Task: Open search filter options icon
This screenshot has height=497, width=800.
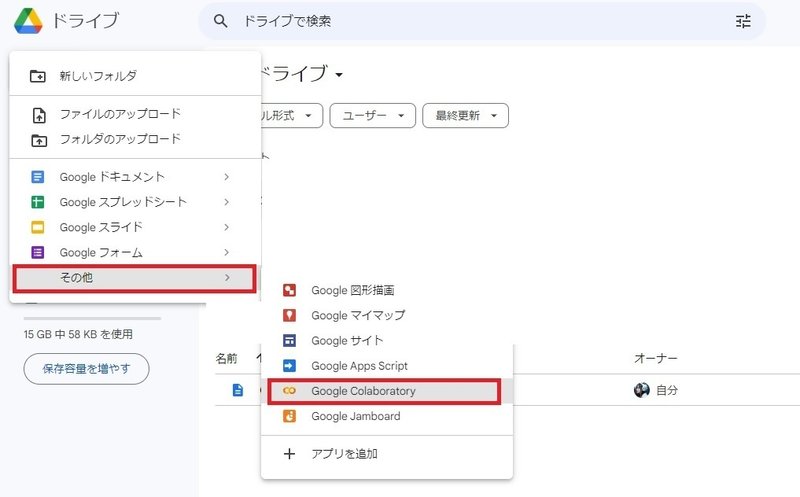Action: pyautogui.click(x=743, y=21)
